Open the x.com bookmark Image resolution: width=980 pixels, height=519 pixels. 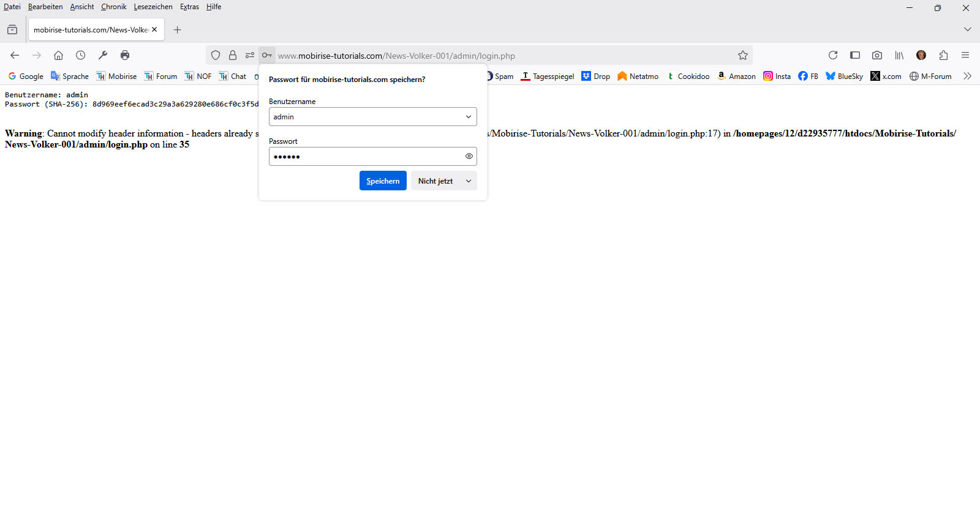coord(886,77)
